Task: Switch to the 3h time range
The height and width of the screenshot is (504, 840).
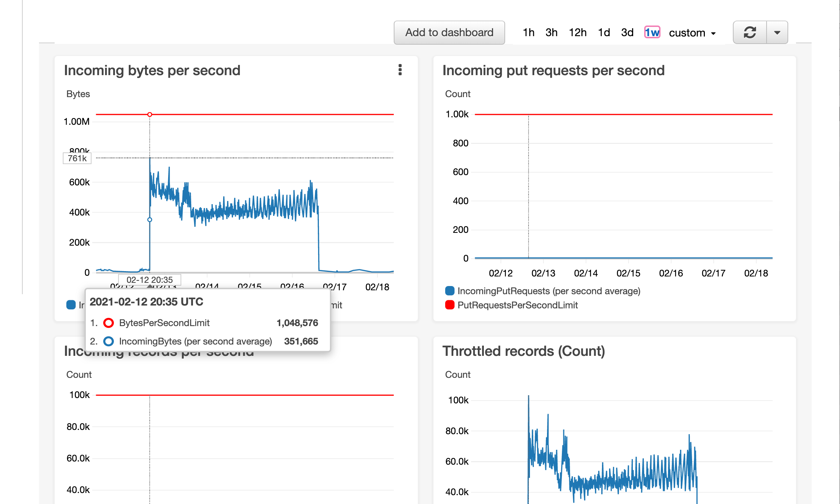Action: point(552,32)
